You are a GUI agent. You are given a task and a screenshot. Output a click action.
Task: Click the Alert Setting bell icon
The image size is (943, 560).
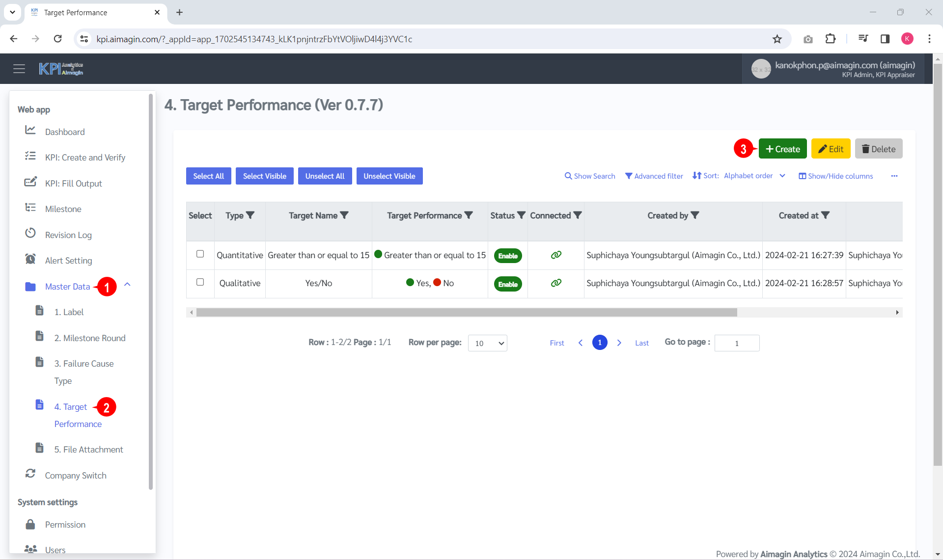(x=30, y=259)
